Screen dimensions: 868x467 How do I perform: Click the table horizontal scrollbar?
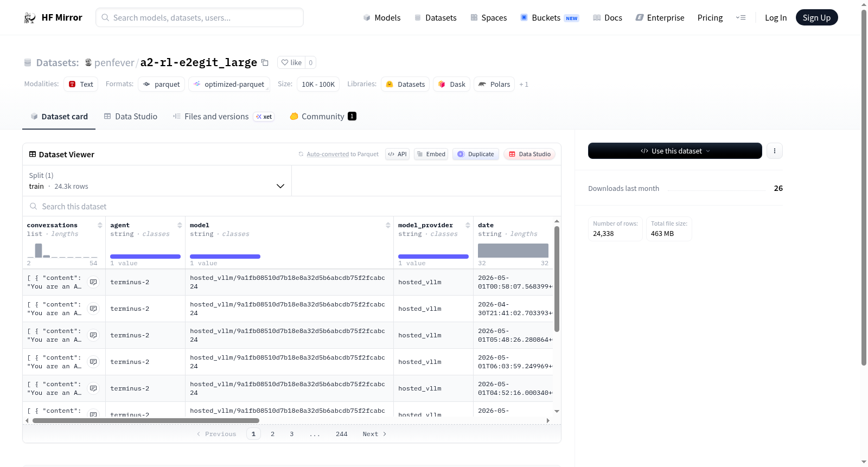145,420
